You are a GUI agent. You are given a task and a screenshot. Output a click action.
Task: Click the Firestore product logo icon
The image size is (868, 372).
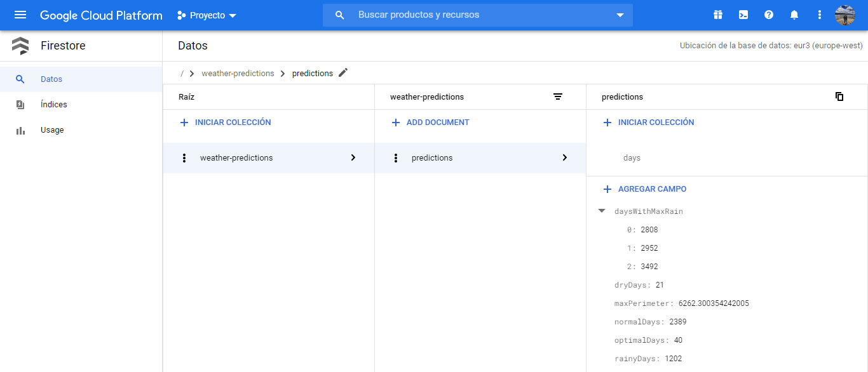click(x=20, y=46)
